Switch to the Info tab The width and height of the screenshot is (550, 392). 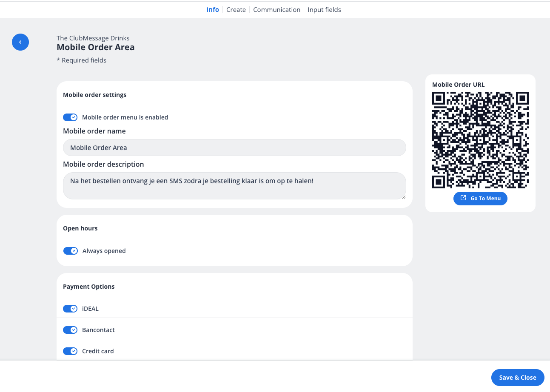point(213,9)
